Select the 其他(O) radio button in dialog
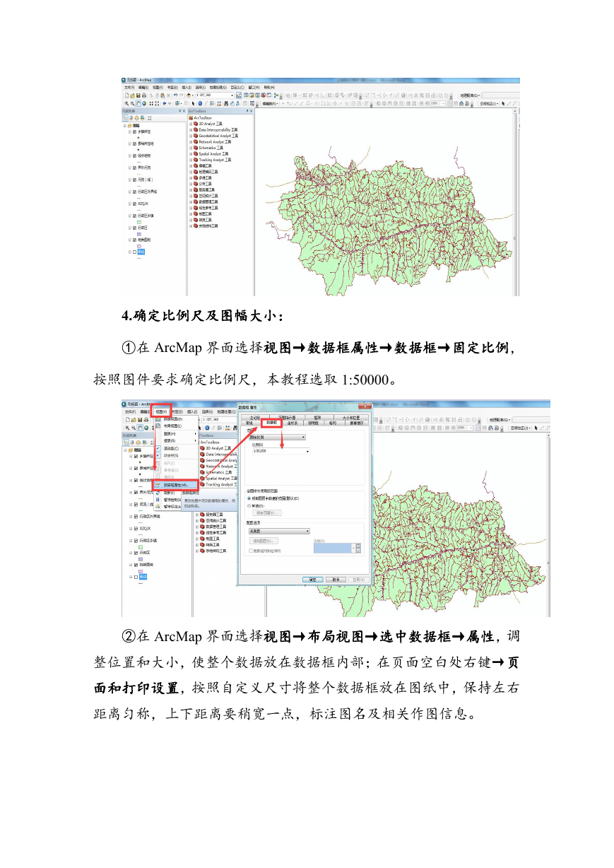This screenshot has height=868, width=614. click(249, 506)
